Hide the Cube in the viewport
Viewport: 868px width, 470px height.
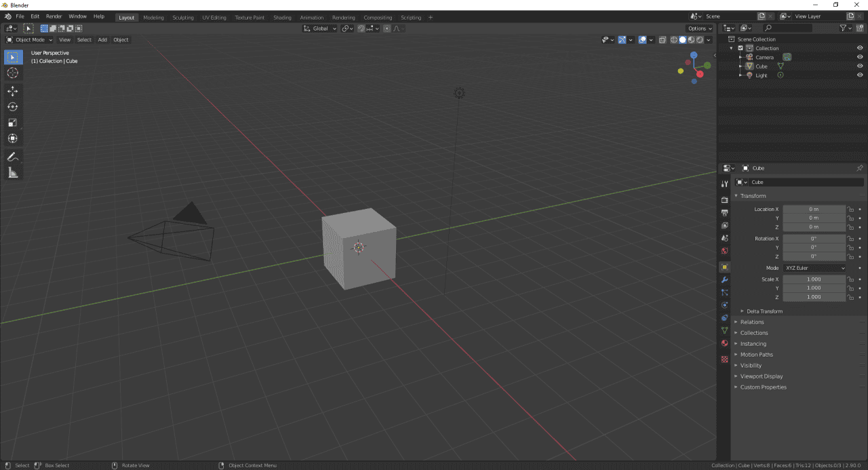[859, 66]
